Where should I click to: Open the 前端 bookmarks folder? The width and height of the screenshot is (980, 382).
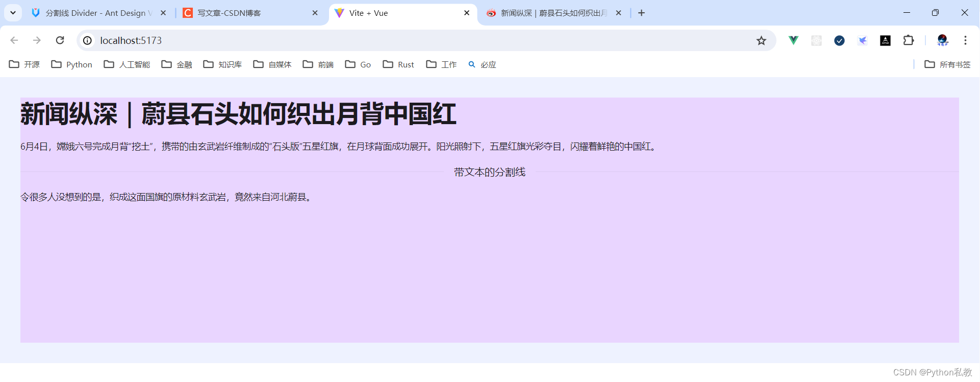[x=318, y=64]
